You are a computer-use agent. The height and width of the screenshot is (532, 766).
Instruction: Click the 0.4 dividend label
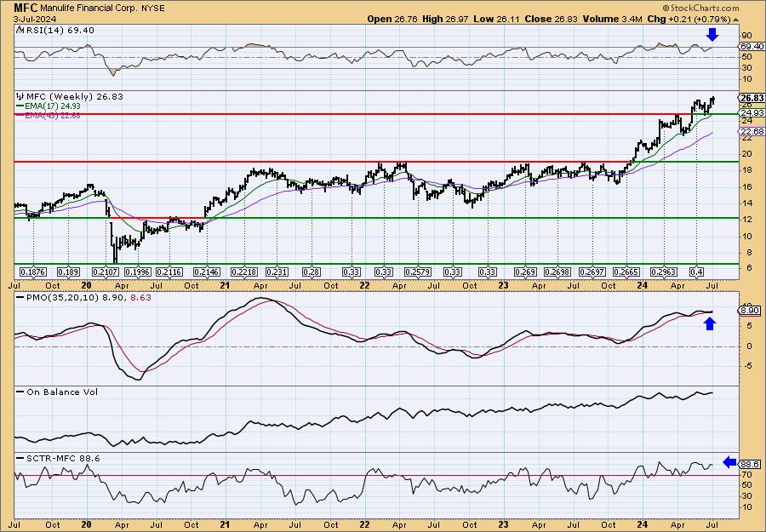(696, 272)
